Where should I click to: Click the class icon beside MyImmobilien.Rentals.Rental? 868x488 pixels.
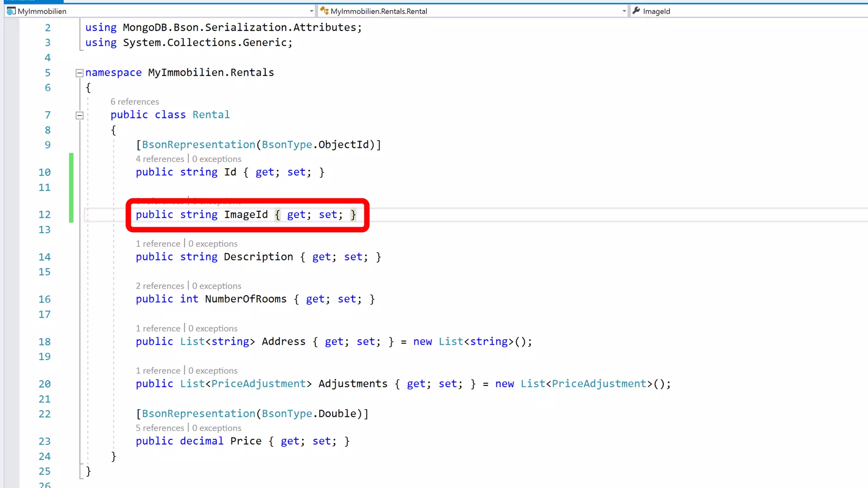pyautogui.click(x=324, y=11)
